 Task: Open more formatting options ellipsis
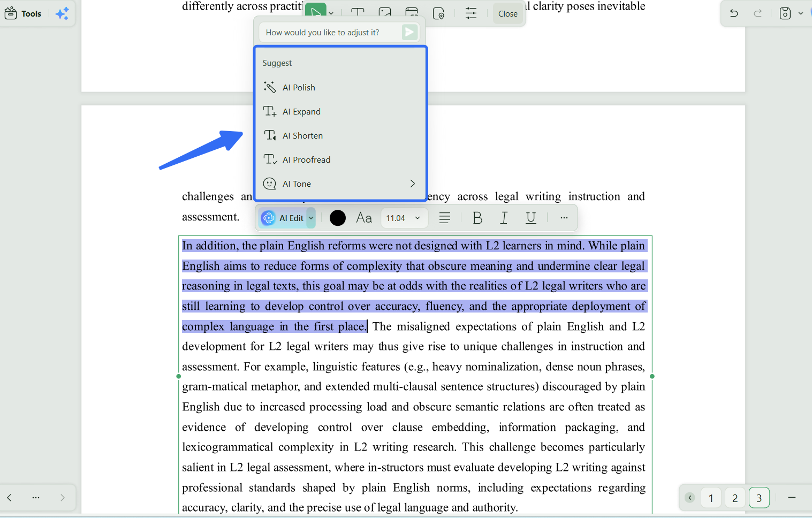(564, 218)
